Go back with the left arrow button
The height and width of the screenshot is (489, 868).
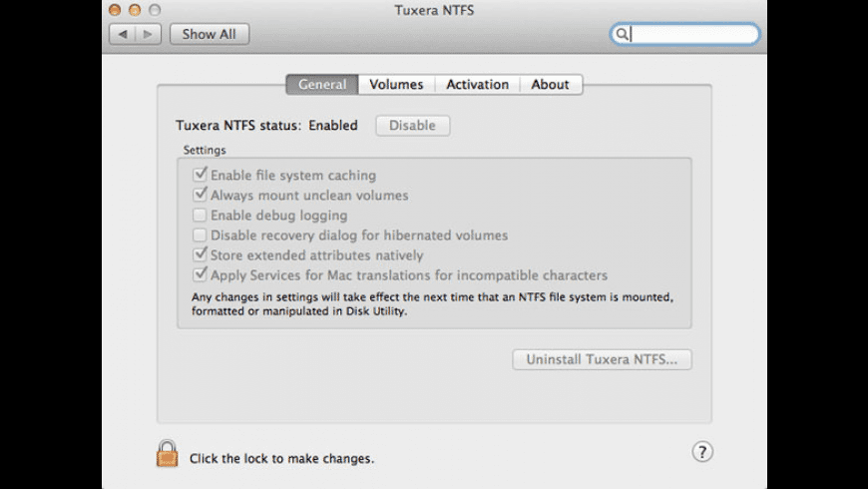click(x=123, y=34)
